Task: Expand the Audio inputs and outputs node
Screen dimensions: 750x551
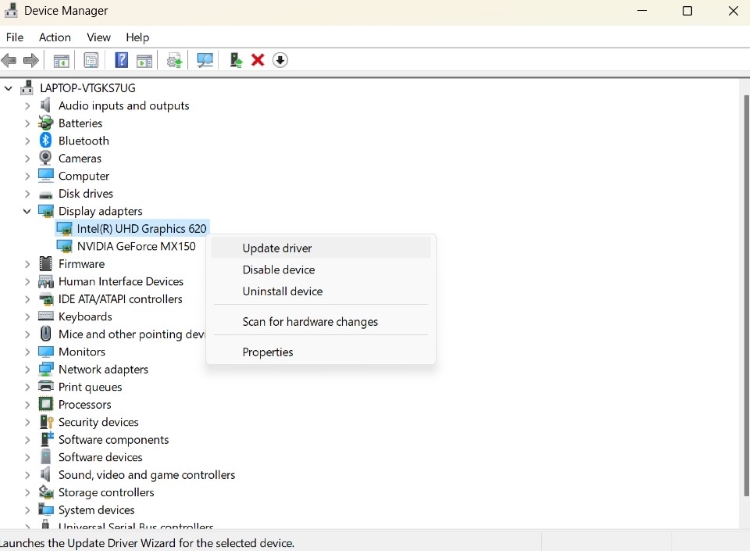Action: coord(27,106)
